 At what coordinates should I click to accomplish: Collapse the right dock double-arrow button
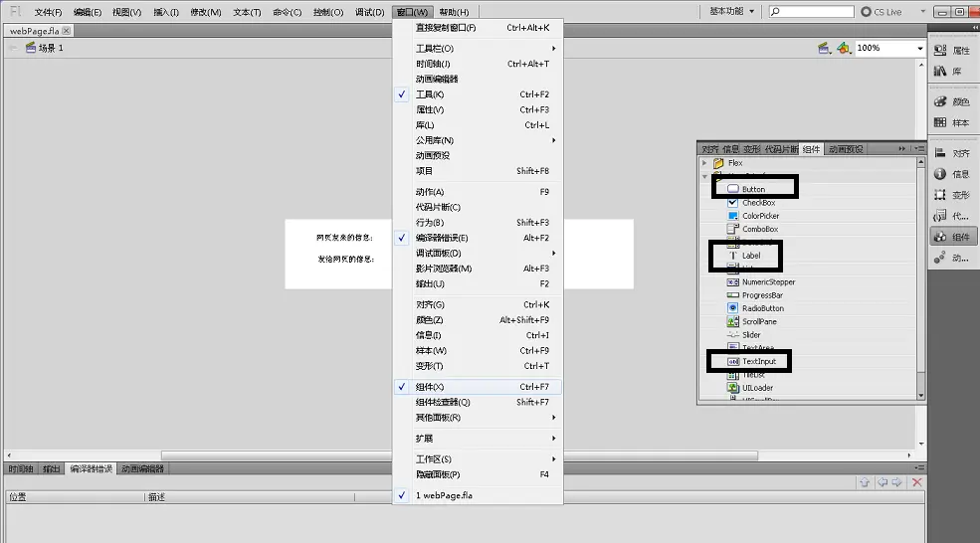[x=973, y=28]
